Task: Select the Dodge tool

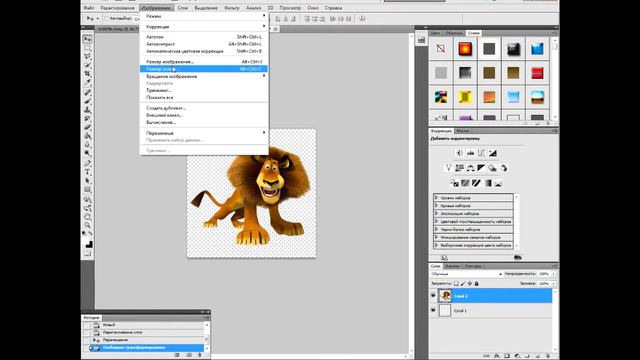Action: tap(87, 153)
